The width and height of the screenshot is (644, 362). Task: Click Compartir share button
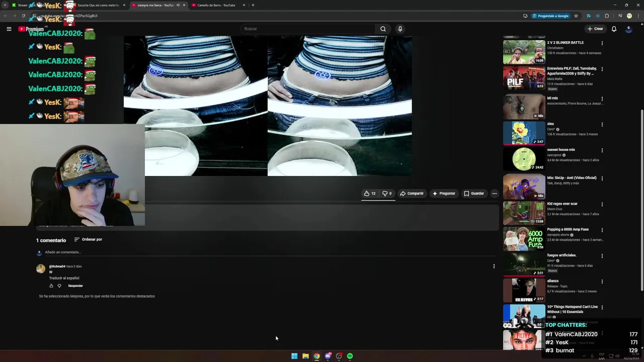pos(412,193)
